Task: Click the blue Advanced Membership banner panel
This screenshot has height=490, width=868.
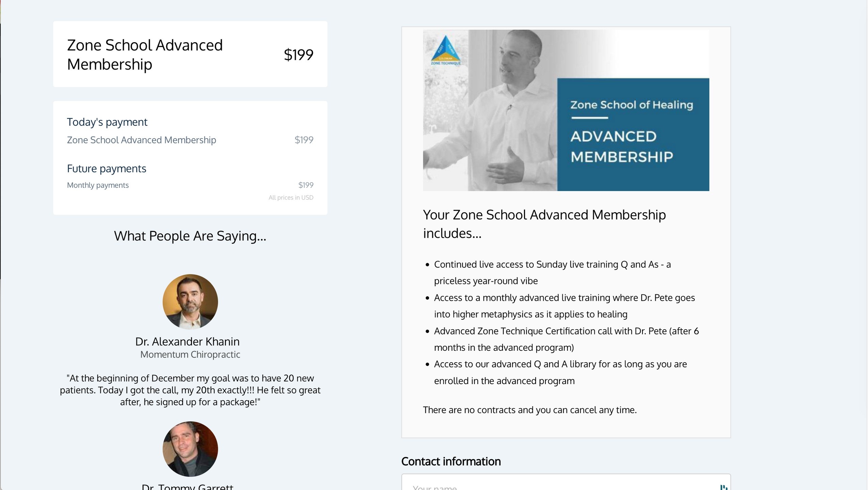Action: [x=633, y=135]
